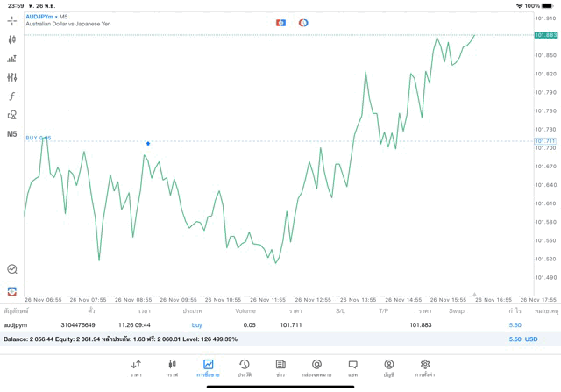Switch to the ราคา (Quotes) tab
The height and width of the screenshot is (392, 561).
[136, 367]
